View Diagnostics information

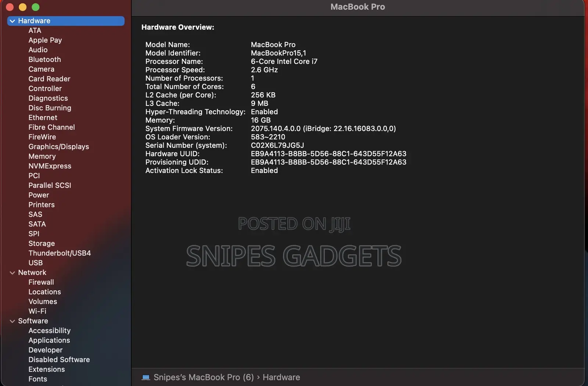(48, 98)
